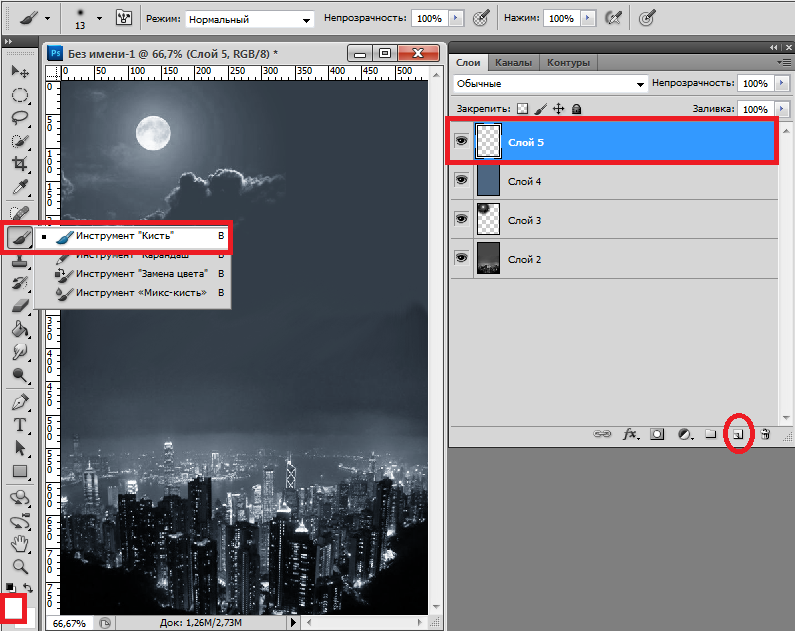Toggle lock all padlock icon

(x=576, y=108)
